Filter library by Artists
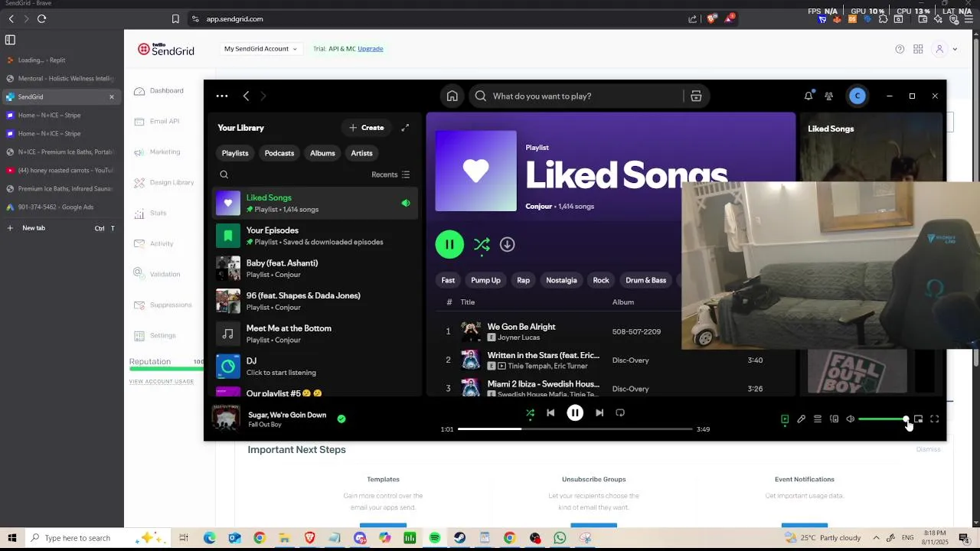 tap(361, 153)
